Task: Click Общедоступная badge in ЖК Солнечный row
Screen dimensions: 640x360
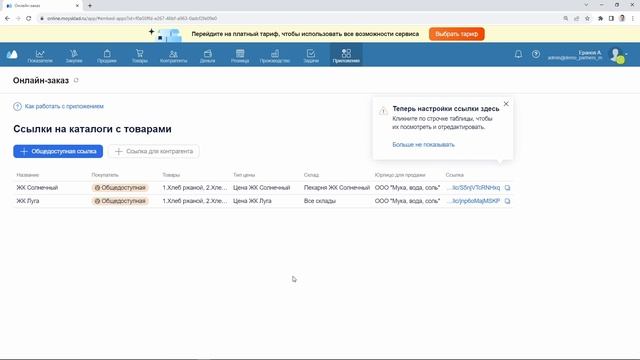Action: pos(120,188)
